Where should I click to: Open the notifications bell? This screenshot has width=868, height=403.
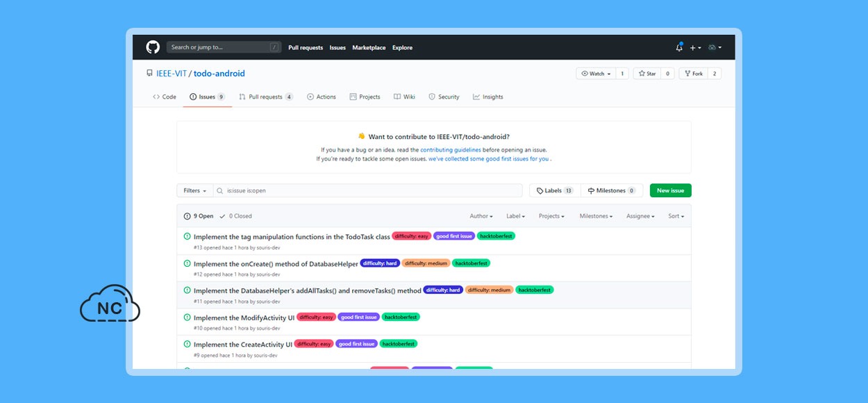[679, 47]
